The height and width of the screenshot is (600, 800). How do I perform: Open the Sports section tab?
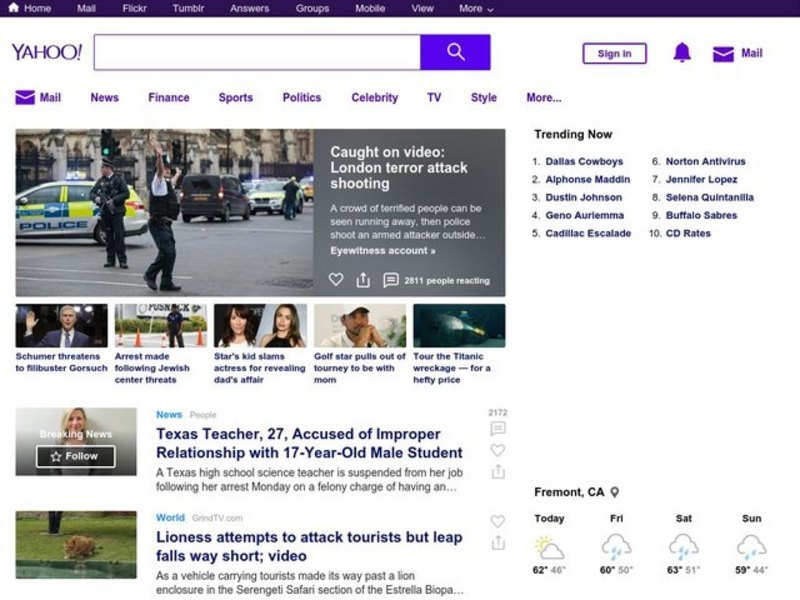tap(235, 98)
